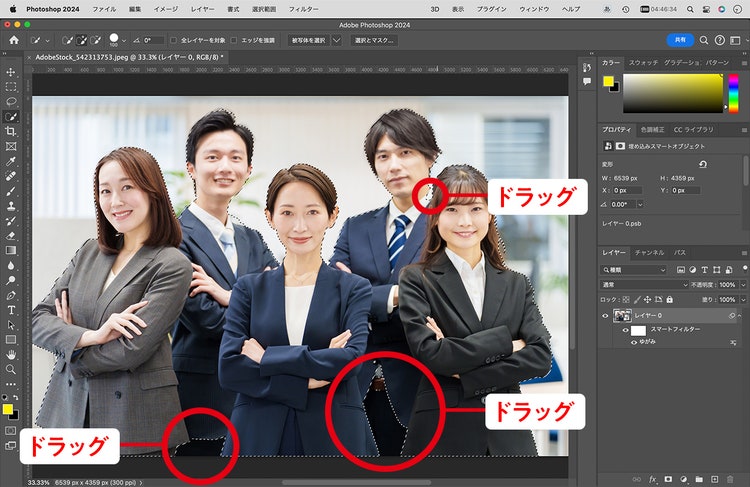This screenshot has height=487, width=750.
Task: Open the ファイル menu
Action: 104,9
